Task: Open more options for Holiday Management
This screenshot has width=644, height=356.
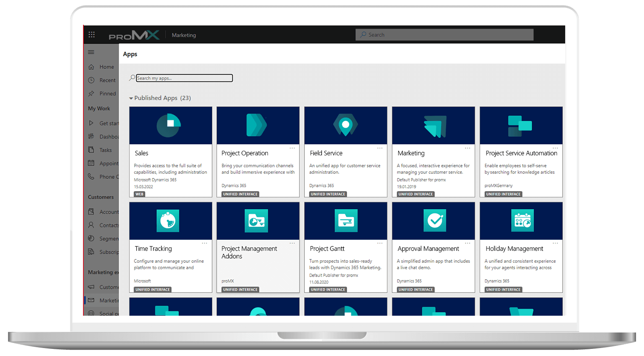Action: click(555, 243)
